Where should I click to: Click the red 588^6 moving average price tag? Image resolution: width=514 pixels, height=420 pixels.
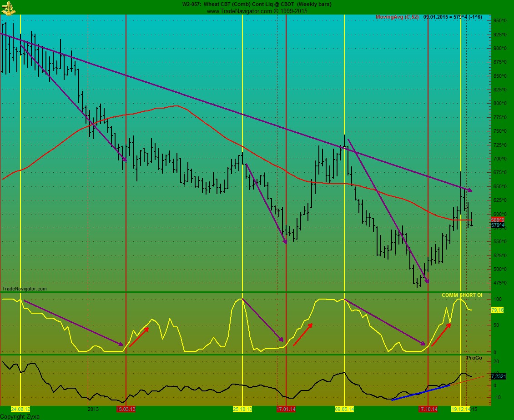pyautogui.click(x=497, y=220)
